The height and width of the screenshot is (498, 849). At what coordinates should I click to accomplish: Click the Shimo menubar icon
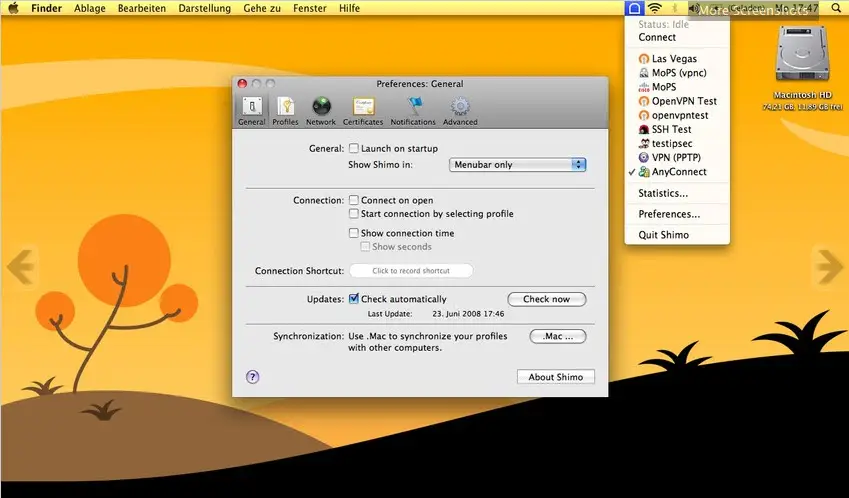[x=634, y=8]
